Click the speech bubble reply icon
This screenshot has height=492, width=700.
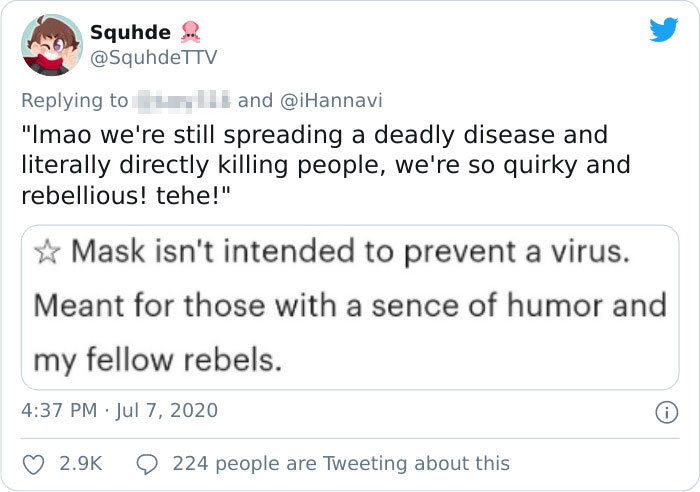point(148,464)
